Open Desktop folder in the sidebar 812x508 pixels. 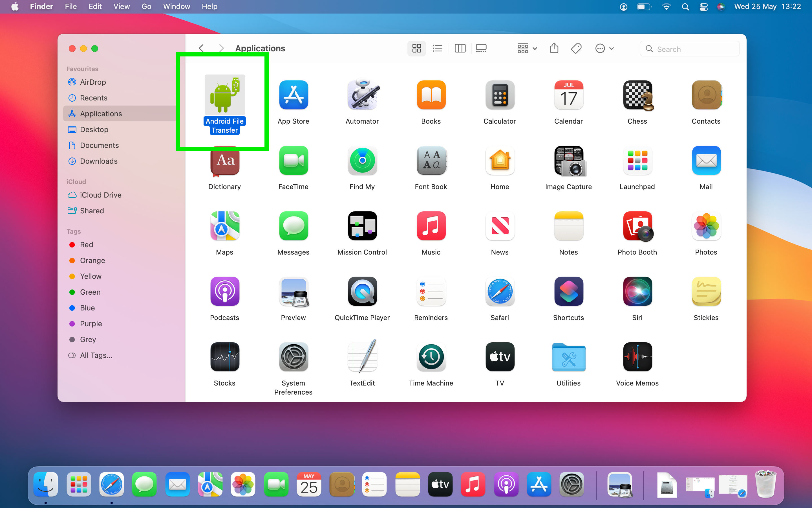tap(120, 129)
